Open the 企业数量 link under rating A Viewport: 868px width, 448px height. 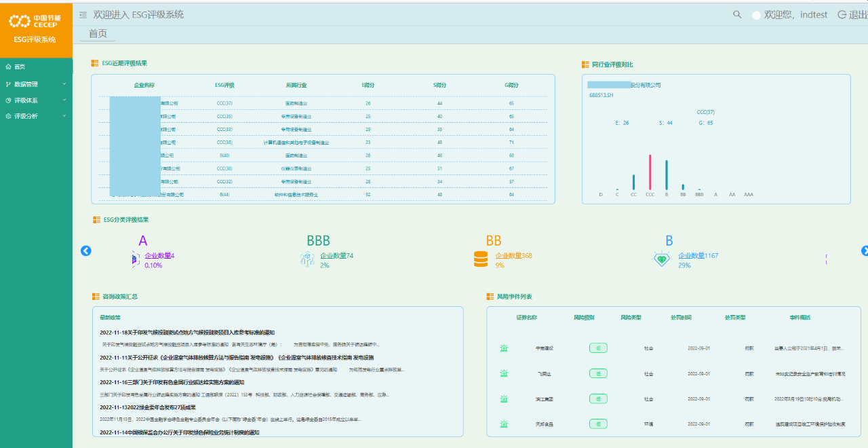[158, 256]
